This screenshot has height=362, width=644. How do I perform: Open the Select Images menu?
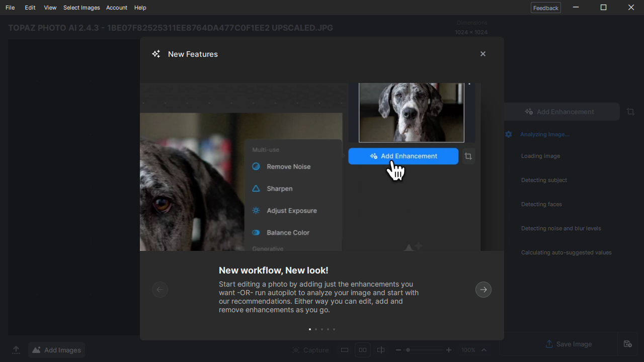click(82, 8)
